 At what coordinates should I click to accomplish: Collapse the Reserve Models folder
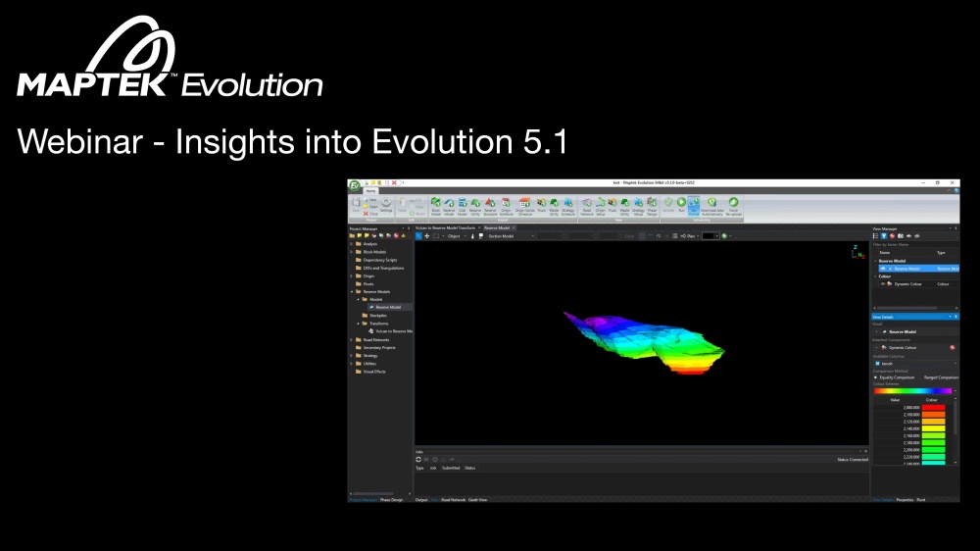(x=352, y=291)
